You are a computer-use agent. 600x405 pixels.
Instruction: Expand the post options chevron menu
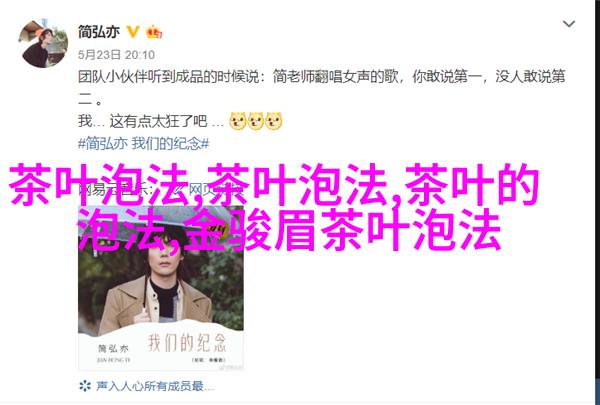pos(569,24)
